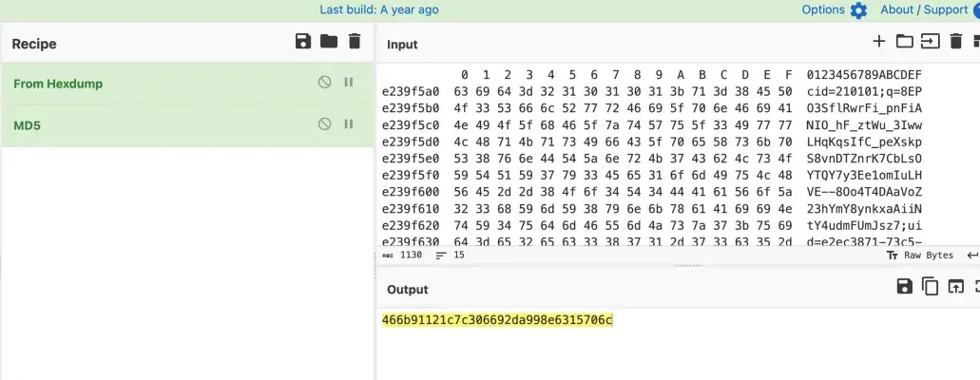Screen dimensions: 980x380
Task: Add a new input tab
Action: pos(878,41)
